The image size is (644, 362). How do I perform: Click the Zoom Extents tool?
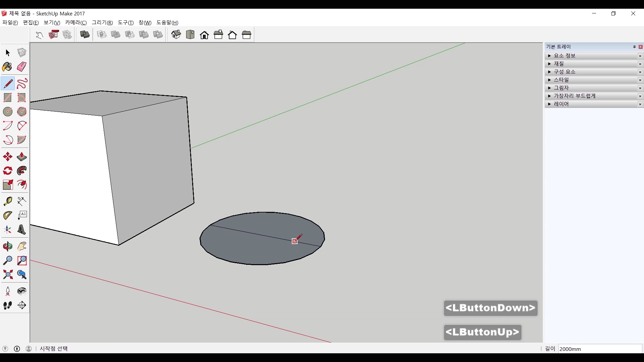[x=7, y=275]
